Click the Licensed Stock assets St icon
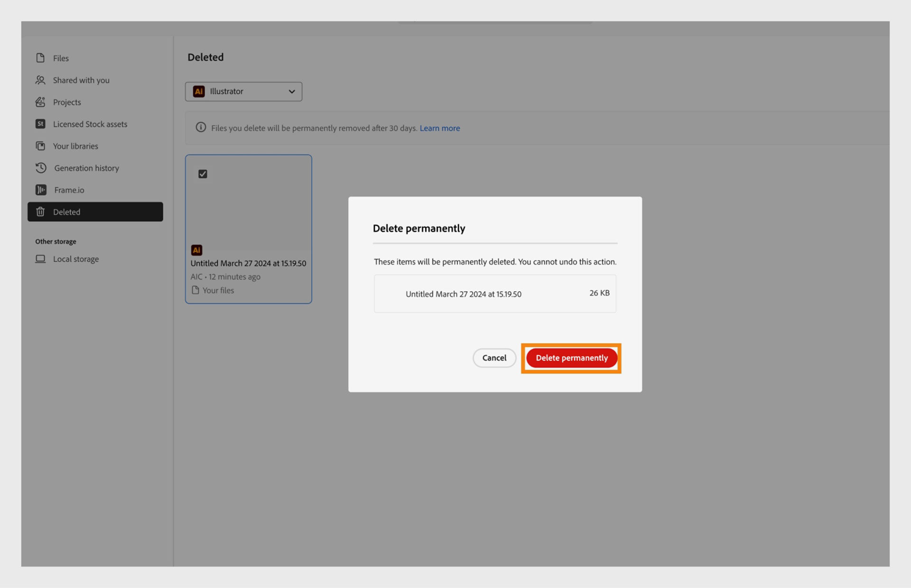 40,124
